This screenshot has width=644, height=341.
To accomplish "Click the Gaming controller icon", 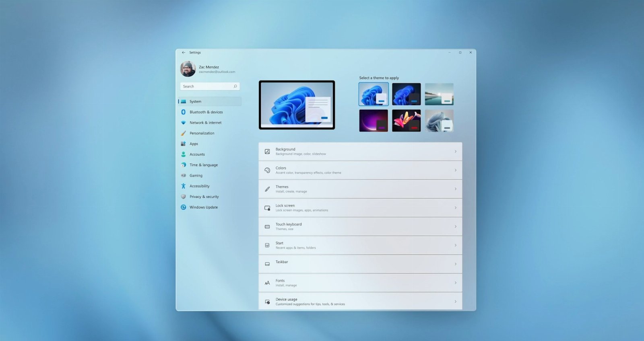I will [183, 176].
